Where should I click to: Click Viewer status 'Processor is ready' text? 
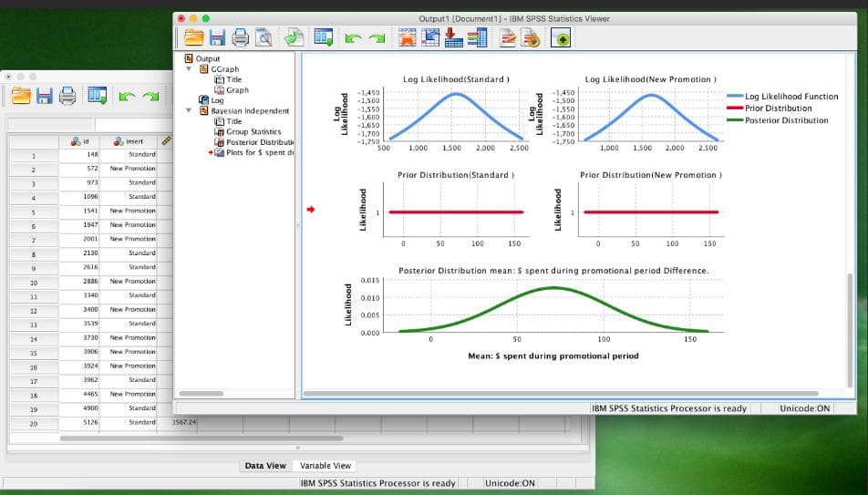(669, 408)
